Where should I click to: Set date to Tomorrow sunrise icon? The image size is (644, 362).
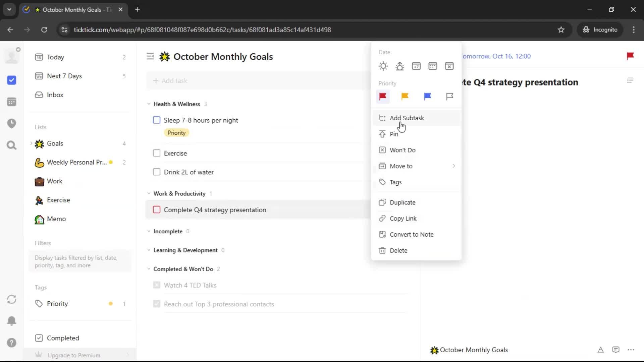click(x=399, y=66)
